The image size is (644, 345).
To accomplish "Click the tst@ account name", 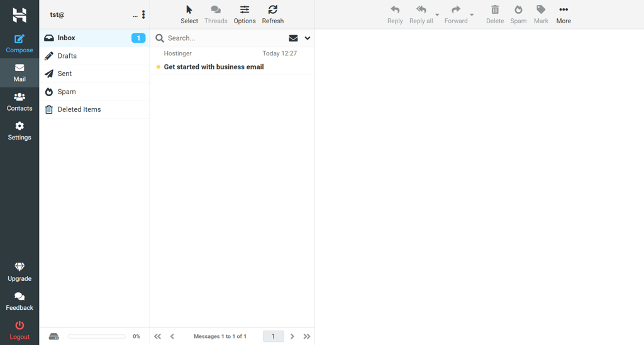I will 57,15.
